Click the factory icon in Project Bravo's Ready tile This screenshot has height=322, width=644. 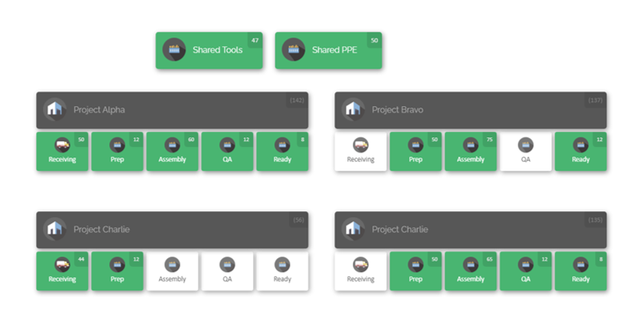581,145
